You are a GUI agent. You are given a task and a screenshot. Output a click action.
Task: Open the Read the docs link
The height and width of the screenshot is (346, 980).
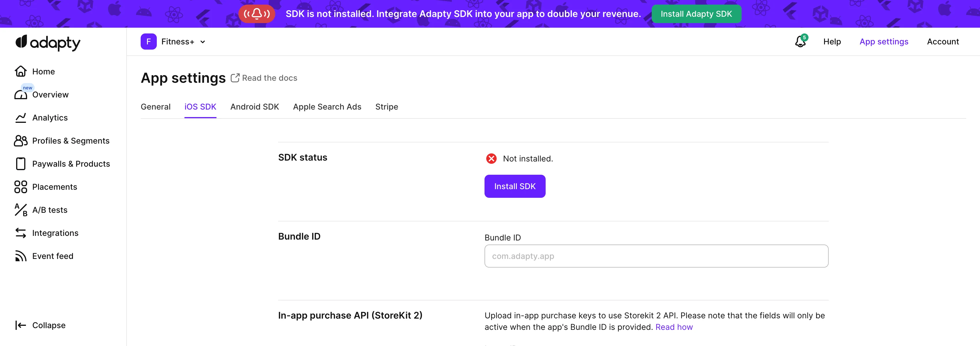point(269,78)
